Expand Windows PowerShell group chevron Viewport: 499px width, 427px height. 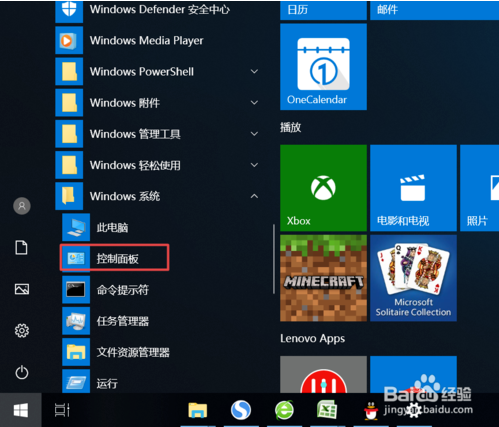coord(254,71)
